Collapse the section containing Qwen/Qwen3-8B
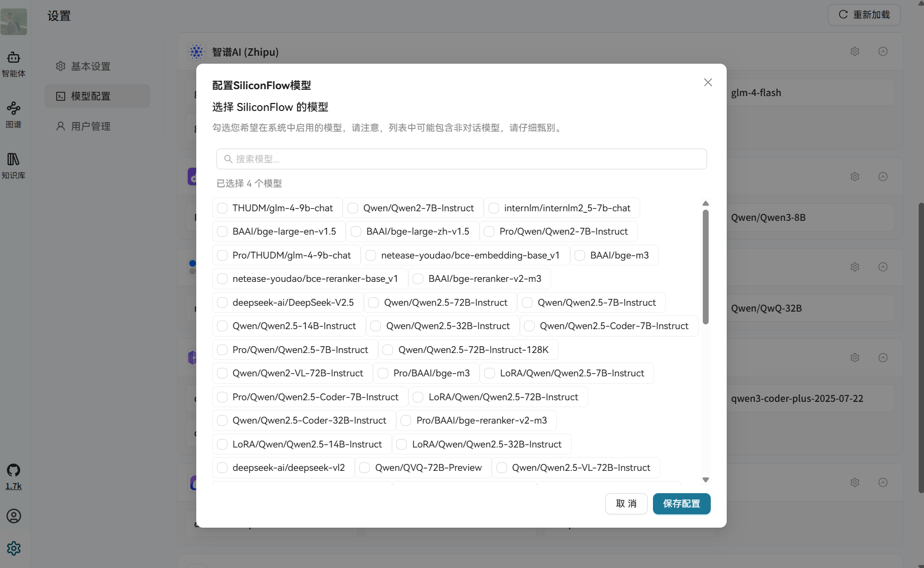Viewport: 924px width, 568px height. [883, 177]
